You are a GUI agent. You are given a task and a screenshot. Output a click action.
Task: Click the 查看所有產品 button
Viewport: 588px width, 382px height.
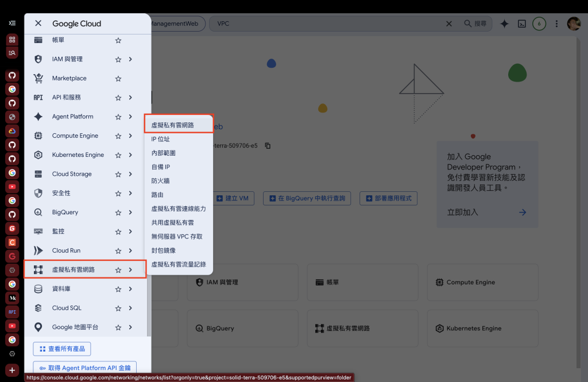tap(62, 349)
